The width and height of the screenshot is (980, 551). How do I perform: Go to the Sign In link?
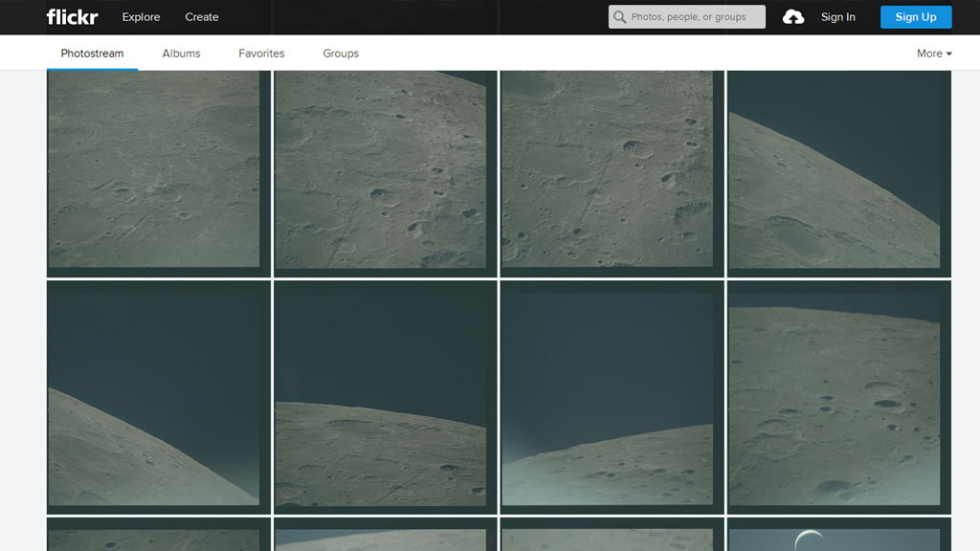[x=837, y=17]
